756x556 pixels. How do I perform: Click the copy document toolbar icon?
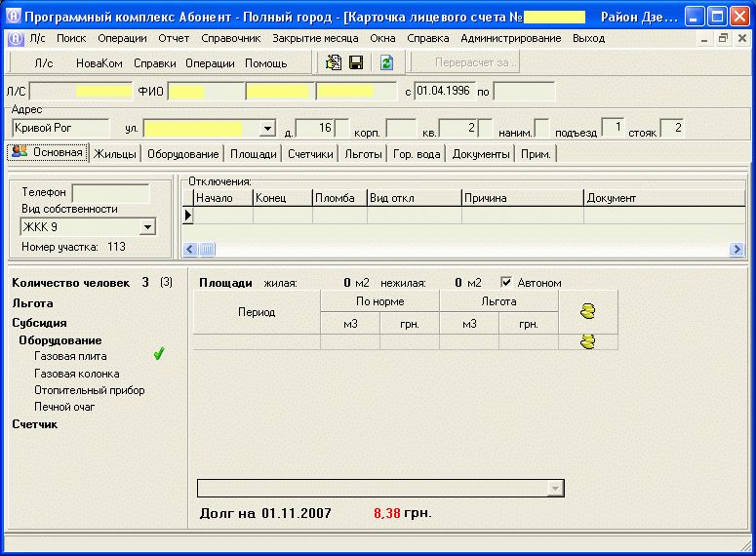click(x=334, y=62)
